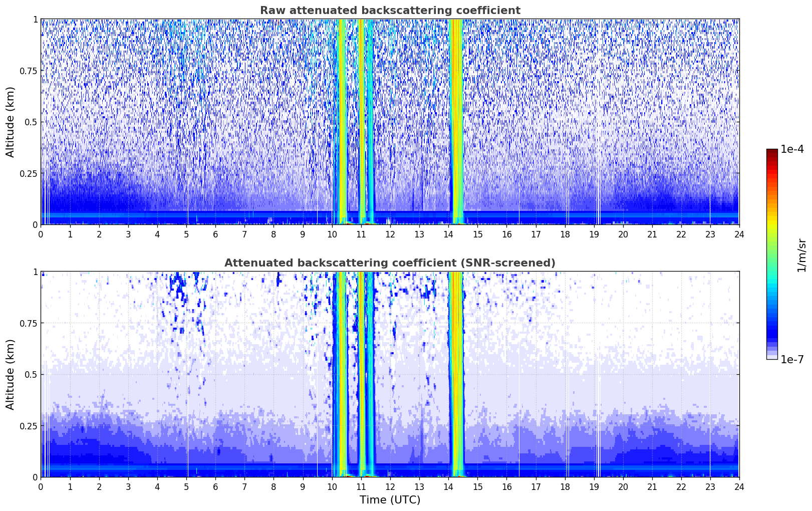Click the yellow signal column near 11 UTC, bottom plot
The height and width of the screenshot is (511, 812).
362,374
